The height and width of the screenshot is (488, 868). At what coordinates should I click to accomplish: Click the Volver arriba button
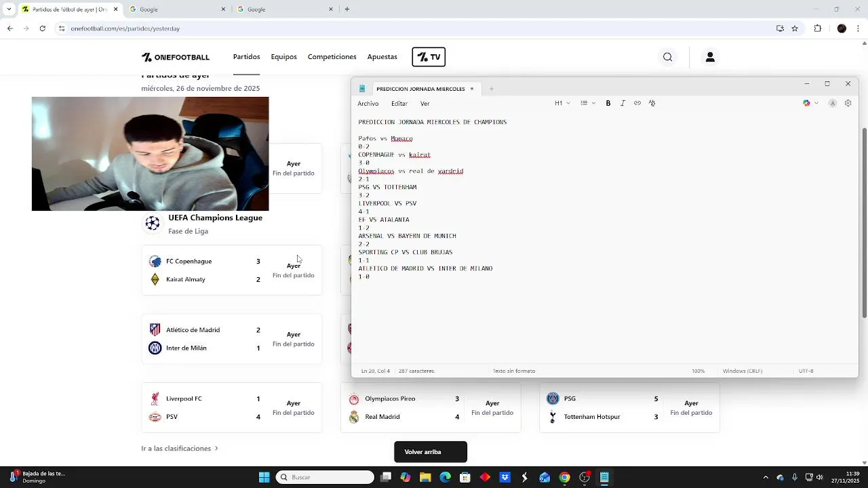tap(431, 452)
